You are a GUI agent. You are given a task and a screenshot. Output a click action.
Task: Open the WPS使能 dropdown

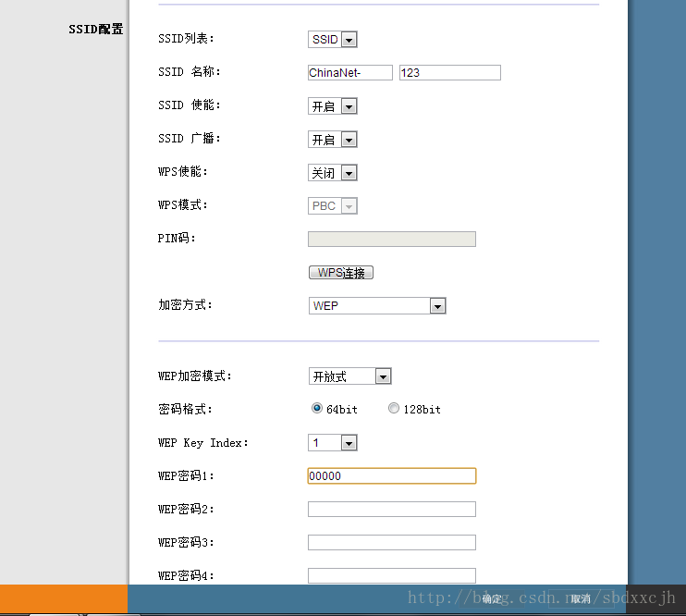(x=333, y=172)
